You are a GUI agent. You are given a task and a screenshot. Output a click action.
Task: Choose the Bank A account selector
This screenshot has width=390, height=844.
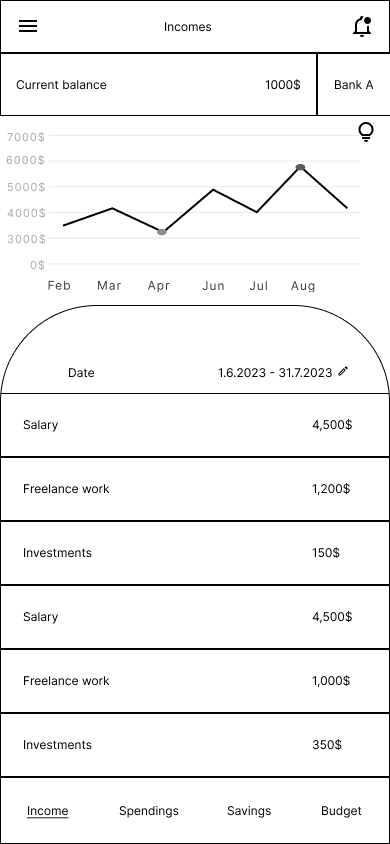353,85
